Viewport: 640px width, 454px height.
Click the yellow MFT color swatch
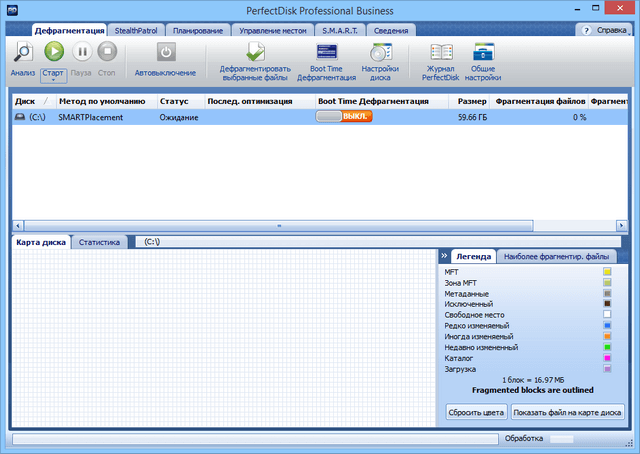(x=606, y=271)
